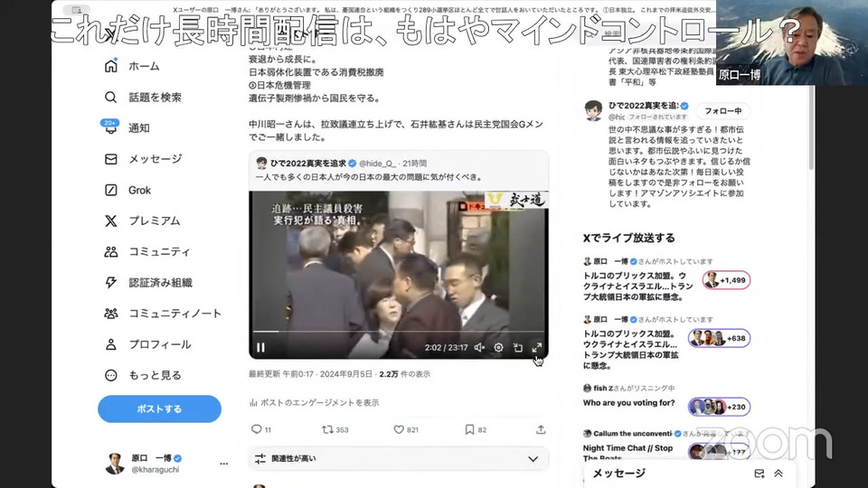
Task: Open ポストのエンゲージメントを表示 link
Action: [x=314, y=403]
